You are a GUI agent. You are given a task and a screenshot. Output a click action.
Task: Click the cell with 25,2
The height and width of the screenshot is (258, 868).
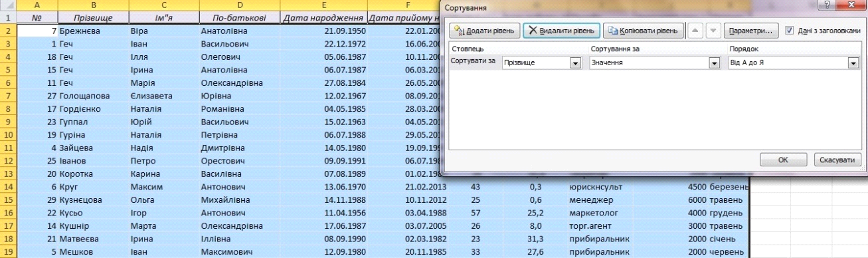tap(534, 213)
